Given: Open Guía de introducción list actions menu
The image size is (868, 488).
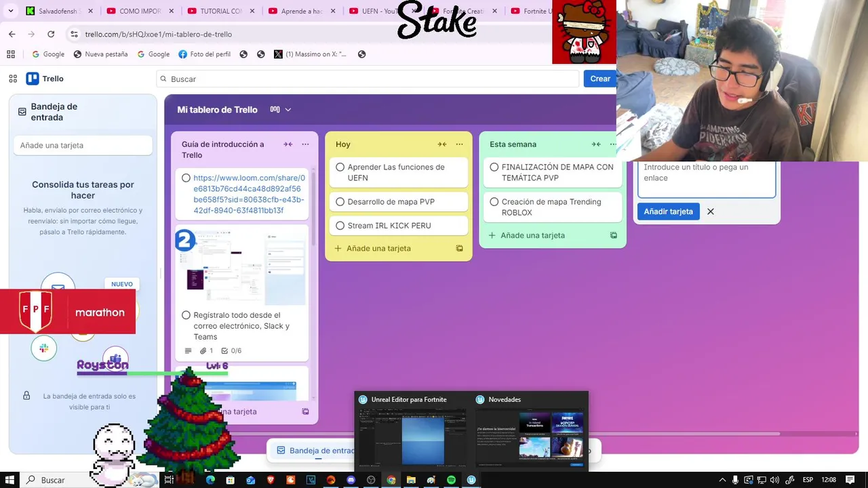Looking at the screenshot, I should pyautogui.click(x=305, y=144).
